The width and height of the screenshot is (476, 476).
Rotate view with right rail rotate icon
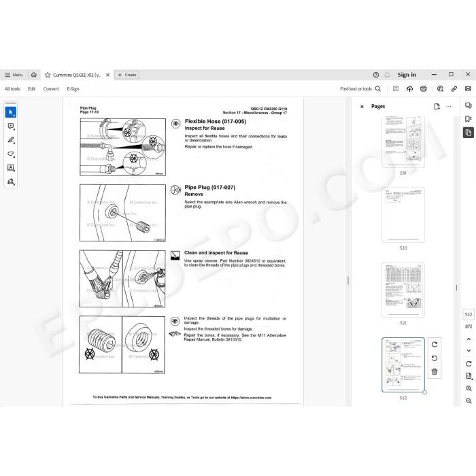pos(469,364)
